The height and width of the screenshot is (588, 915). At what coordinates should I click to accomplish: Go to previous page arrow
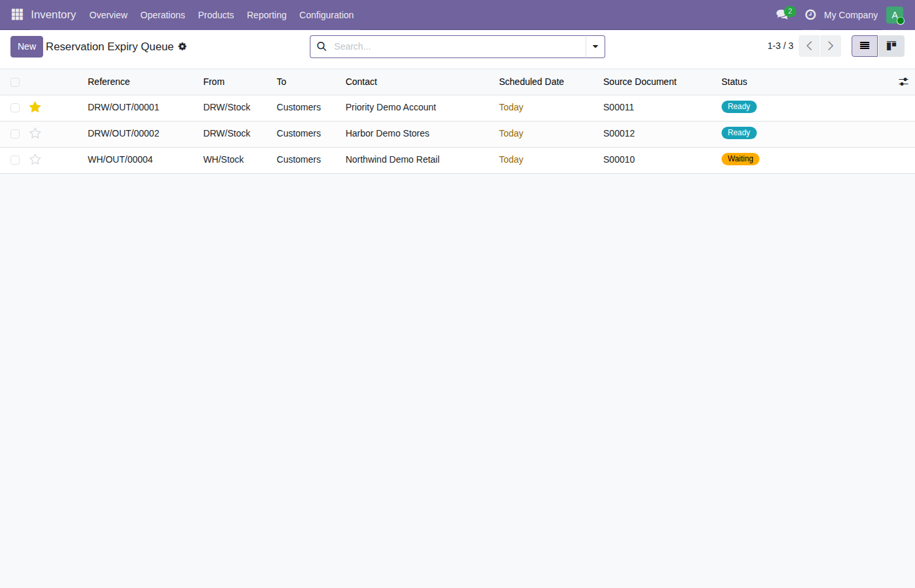pyautogui.click(x=809, y=46)
